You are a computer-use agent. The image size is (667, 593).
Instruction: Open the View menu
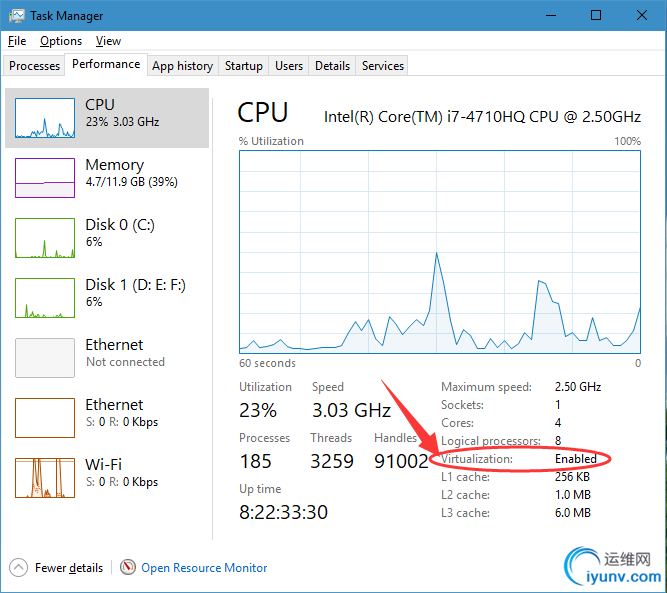[x=108, y=41]
